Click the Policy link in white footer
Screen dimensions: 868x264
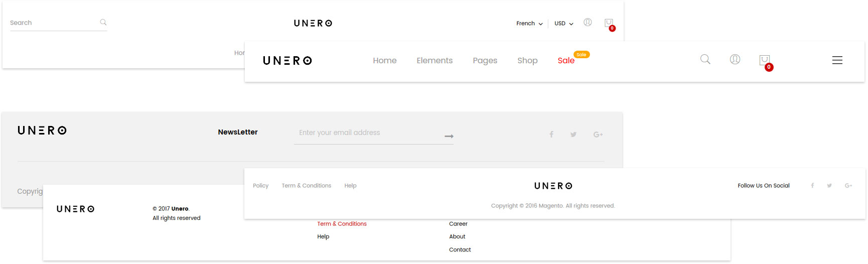(260, 186)
